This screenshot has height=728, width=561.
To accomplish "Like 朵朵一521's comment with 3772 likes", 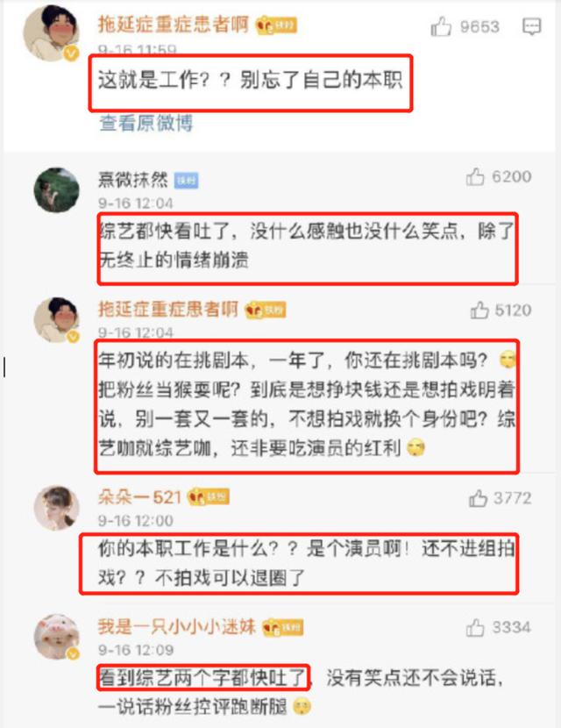I will pyautogui.click(x=478, y=499).
